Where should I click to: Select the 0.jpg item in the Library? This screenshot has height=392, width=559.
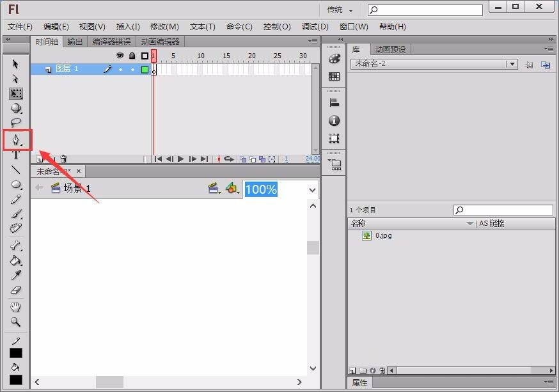382,235
